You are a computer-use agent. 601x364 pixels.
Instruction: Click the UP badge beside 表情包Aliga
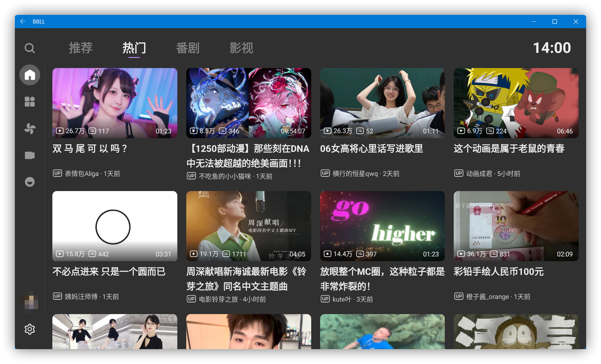57,173
